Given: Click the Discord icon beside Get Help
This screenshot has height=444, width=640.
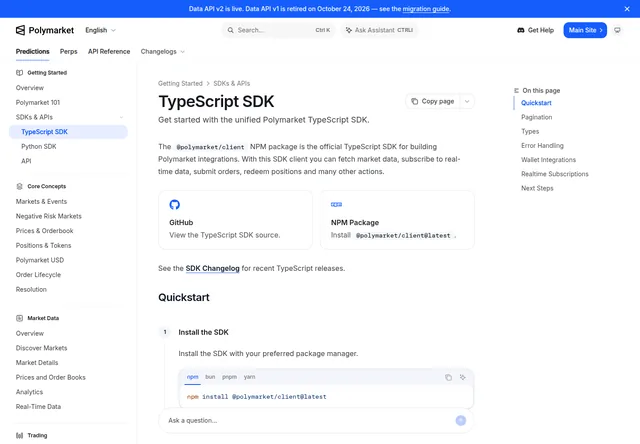Looking at the screenshot, I should click(520, 30).
